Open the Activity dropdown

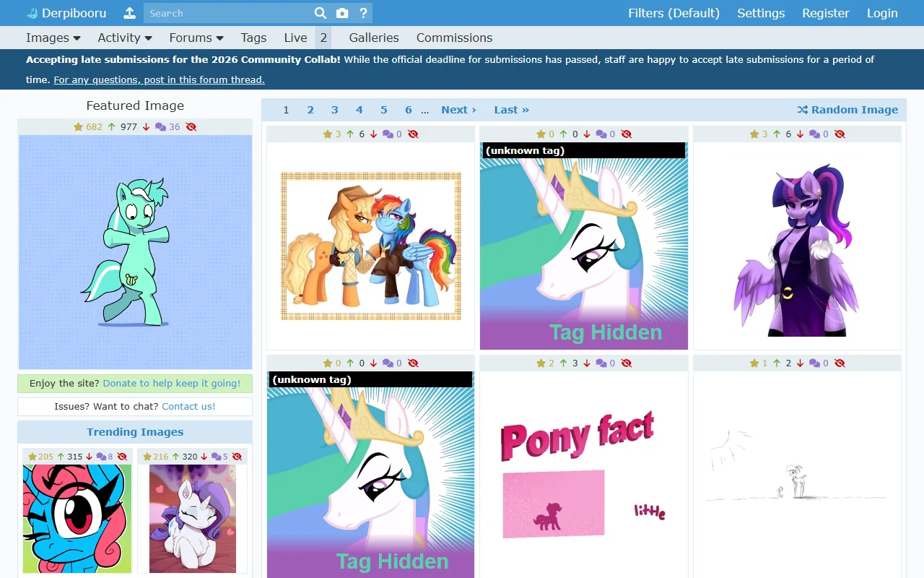[124, 38]
